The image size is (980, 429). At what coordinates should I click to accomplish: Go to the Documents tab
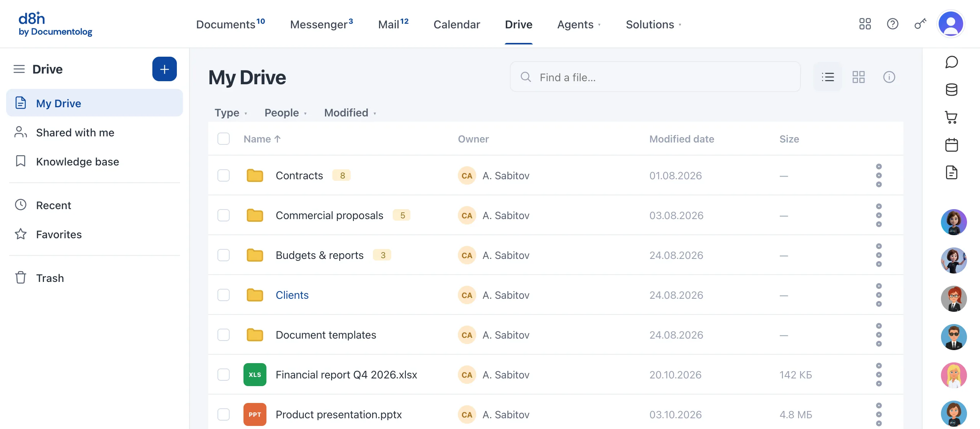(x=230, y=24)
